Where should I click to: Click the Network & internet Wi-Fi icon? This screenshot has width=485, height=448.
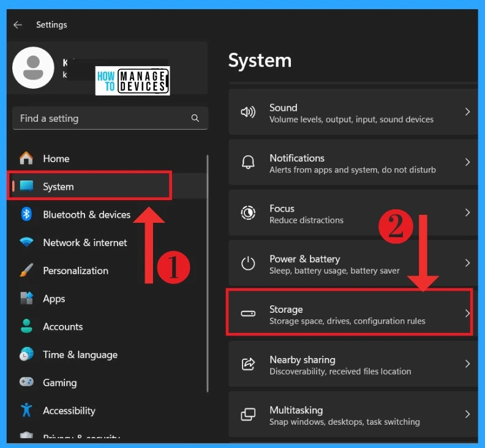pos(26,242)
